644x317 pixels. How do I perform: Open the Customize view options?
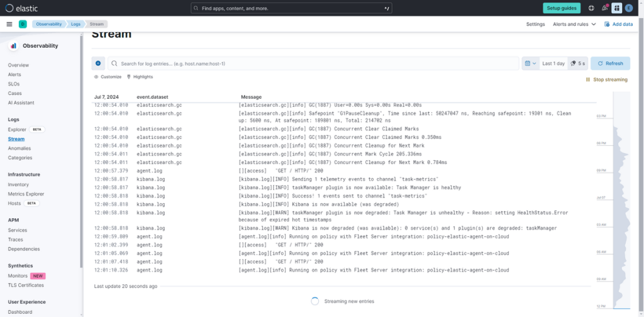click(x=108, y=77)
